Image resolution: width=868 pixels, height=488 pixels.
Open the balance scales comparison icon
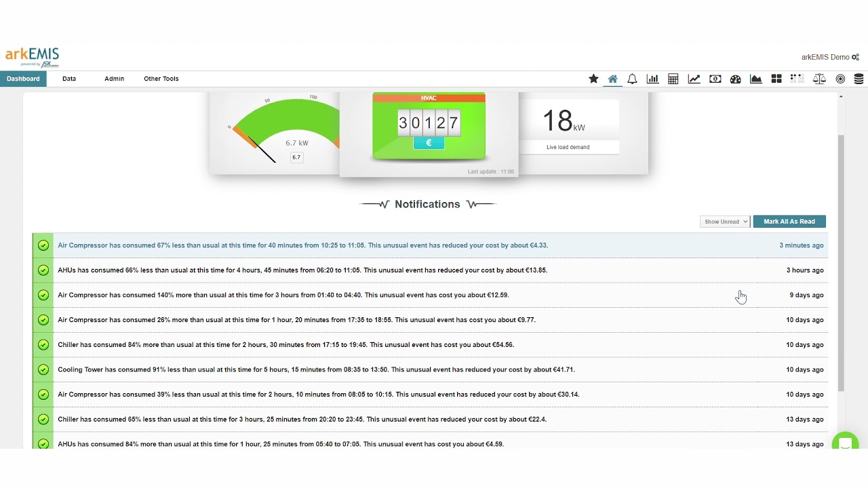pos(819,79)
